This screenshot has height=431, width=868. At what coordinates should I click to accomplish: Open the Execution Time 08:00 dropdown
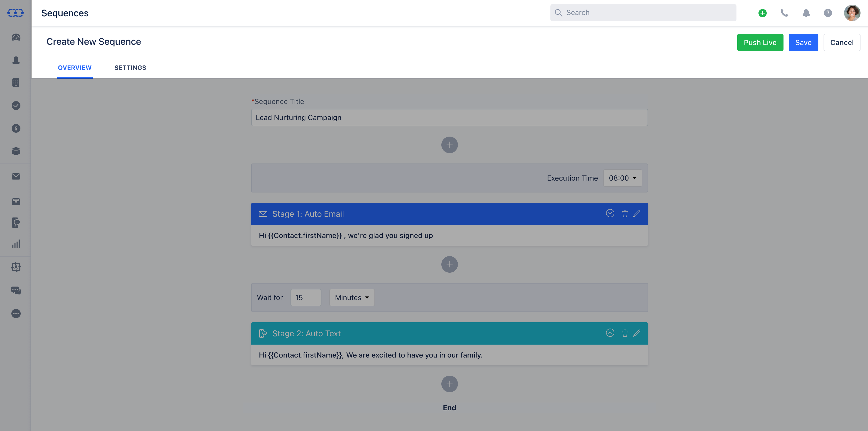coord(622,178)
